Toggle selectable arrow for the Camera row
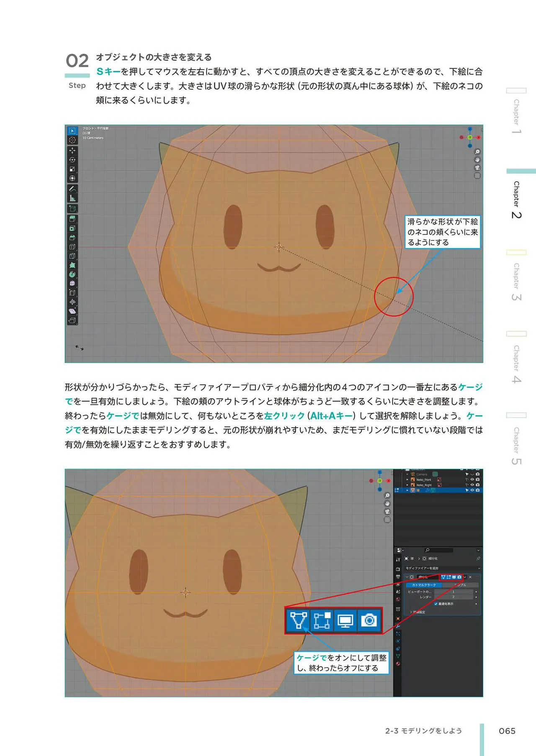 tap(467, 474)
